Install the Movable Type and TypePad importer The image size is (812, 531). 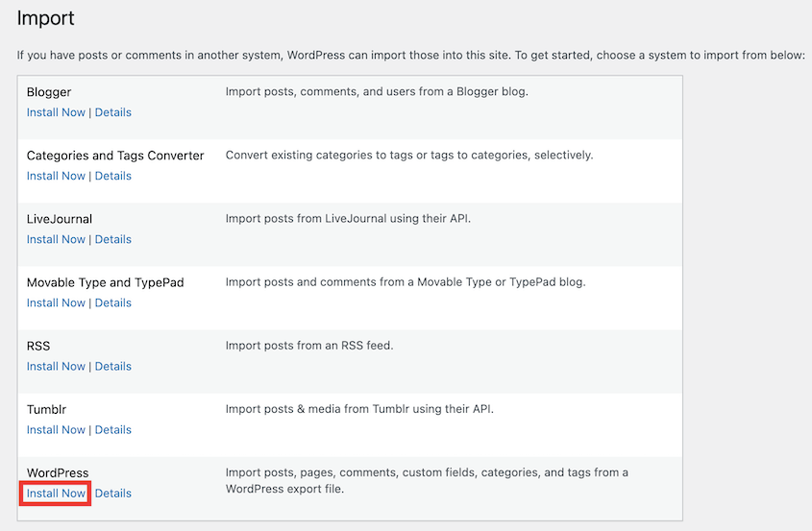[56, 302]
